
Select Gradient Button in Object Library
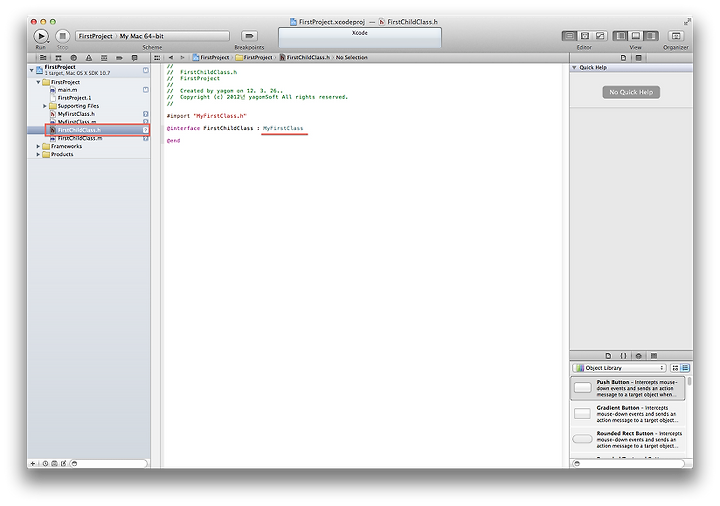coord(628,414)
